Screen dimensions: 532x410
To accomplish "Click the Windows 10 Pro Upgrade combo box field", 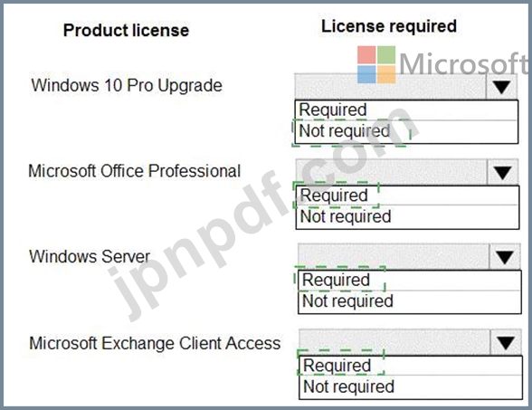I will click(x=390, y=87).
